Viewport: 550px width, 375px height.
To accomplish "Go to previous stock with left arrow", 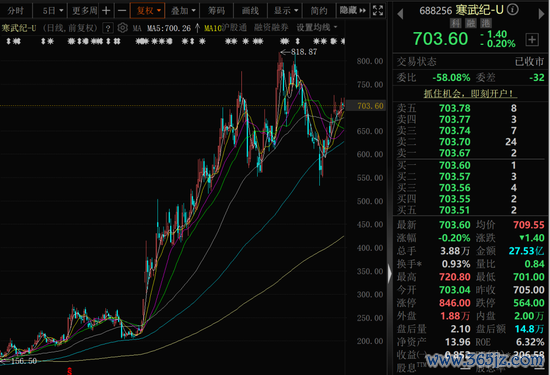I will click(400, 14).
